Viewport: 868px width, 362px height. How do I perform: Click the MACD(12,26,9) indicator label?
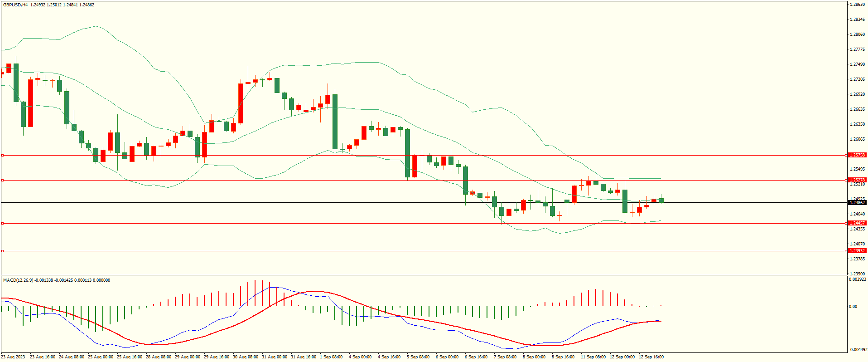pyautogui.click(x=18, y=280)
